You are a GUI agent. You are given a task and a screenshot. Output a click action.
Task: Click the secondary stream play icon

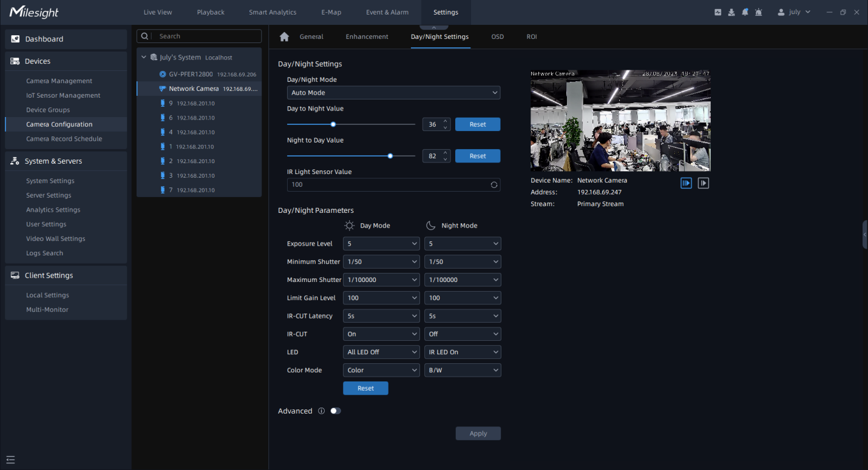(703, 183)
